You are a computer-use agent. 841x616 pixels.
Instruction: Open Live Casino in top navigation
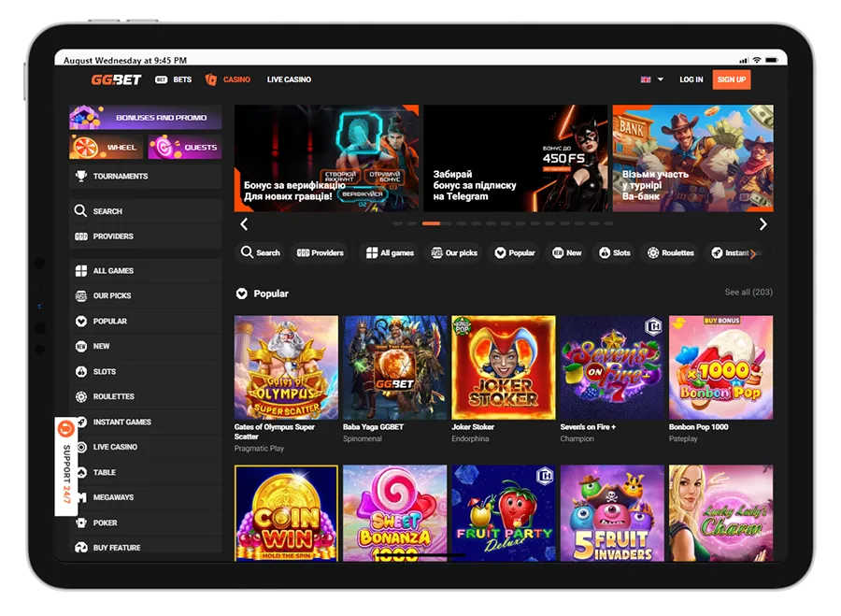(x=289, y=79)
